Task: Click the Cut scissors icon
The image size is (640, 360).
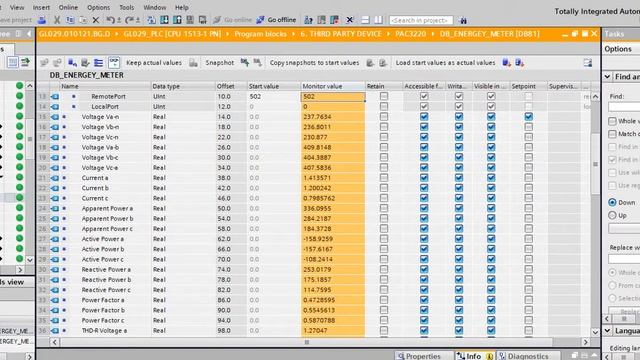Action: point(57,20)
